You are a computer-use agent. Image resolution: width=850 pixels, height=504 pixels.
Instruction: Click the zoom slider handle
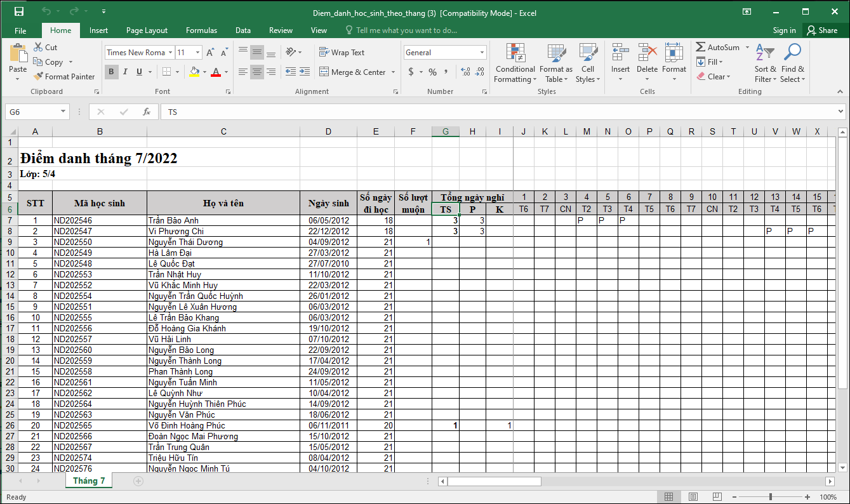click(x=771, y=497)
